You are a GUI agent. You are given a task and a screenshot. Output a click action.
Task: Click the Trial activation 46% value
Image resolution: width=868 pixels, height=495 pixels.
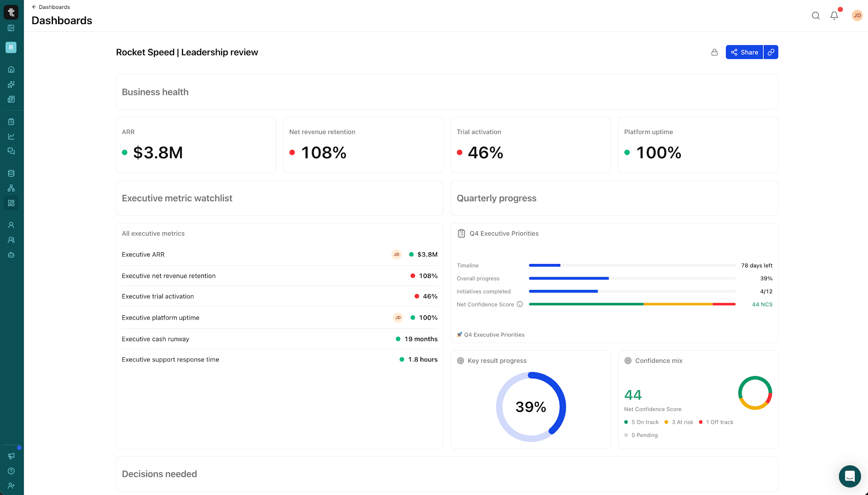pos(486,153)
